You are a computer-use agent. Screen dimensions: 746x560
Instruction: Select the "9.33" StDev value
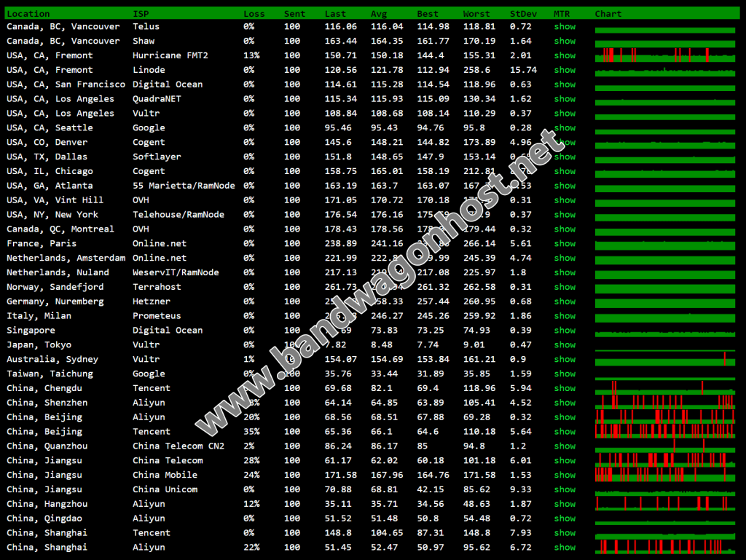tap(520, 489)
